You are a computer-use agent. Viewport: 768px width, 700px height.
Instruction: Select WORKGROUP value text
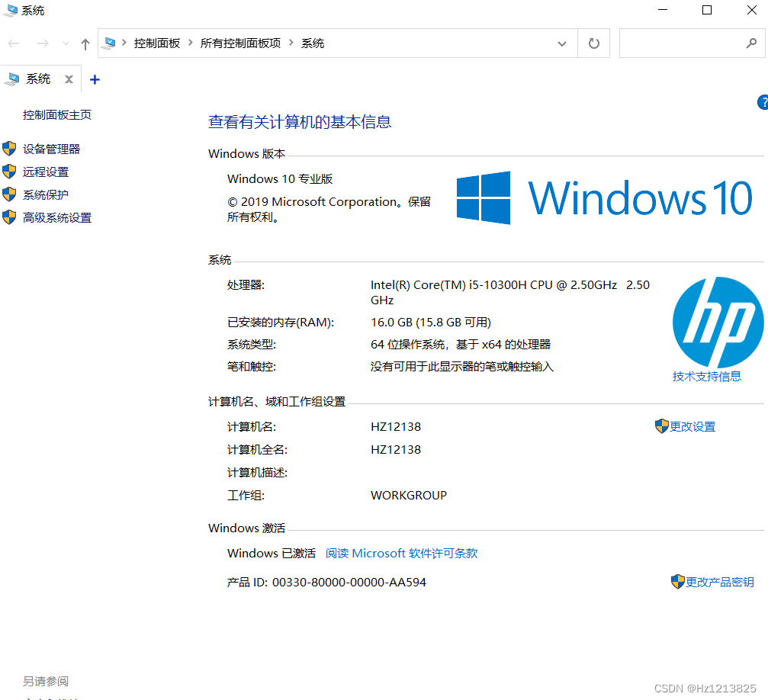tap(409, 495)
